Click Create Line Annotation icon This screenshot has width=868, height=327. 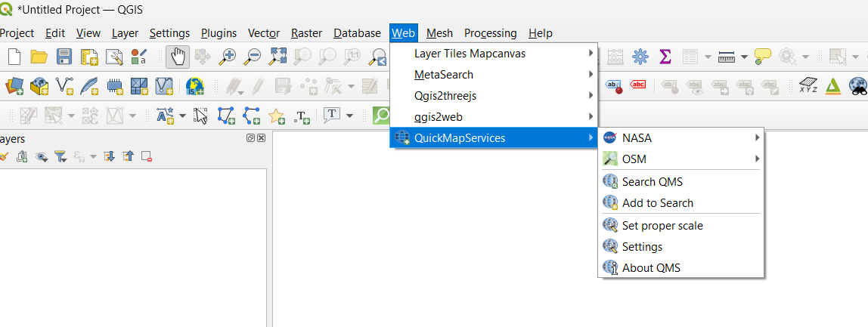[x=252, y=115]
